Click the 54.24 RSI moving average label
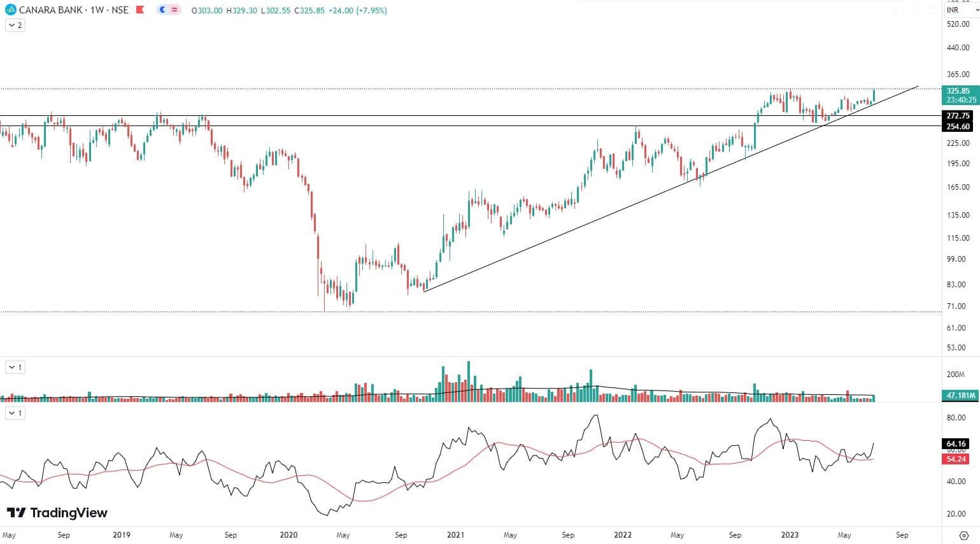The width and height of the screenshot is (980, 544). (956, 459)
